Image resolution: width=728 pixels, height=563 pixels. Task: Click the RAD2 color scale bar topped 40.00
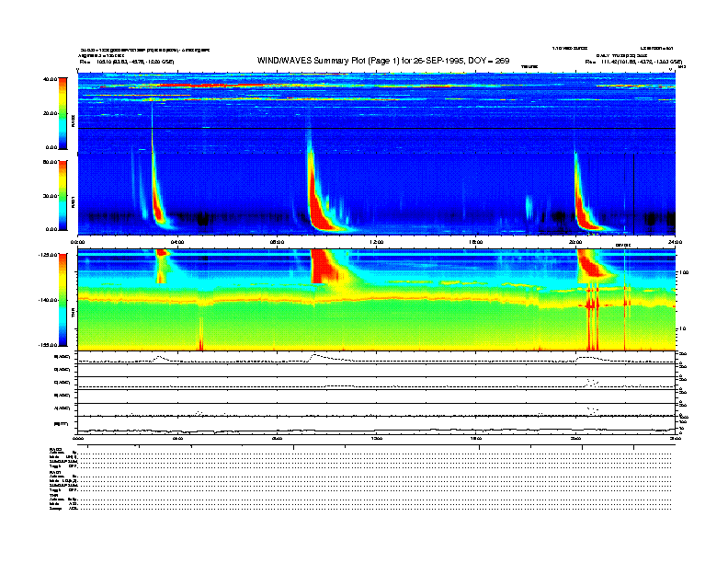pos(63,113)
